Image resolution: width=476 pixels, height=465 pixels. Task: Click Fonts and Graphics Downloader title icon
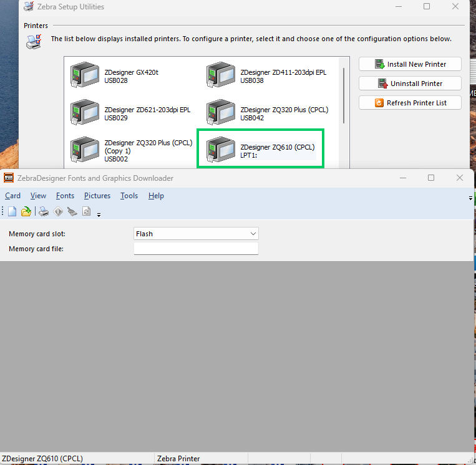click(x=9, y=178)
